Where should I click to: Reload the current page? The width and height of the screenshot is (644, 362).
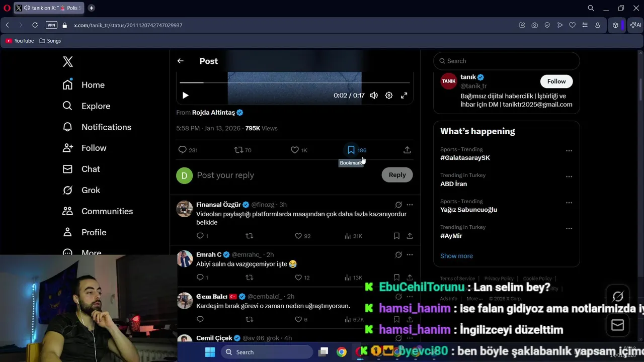(35, 25)
